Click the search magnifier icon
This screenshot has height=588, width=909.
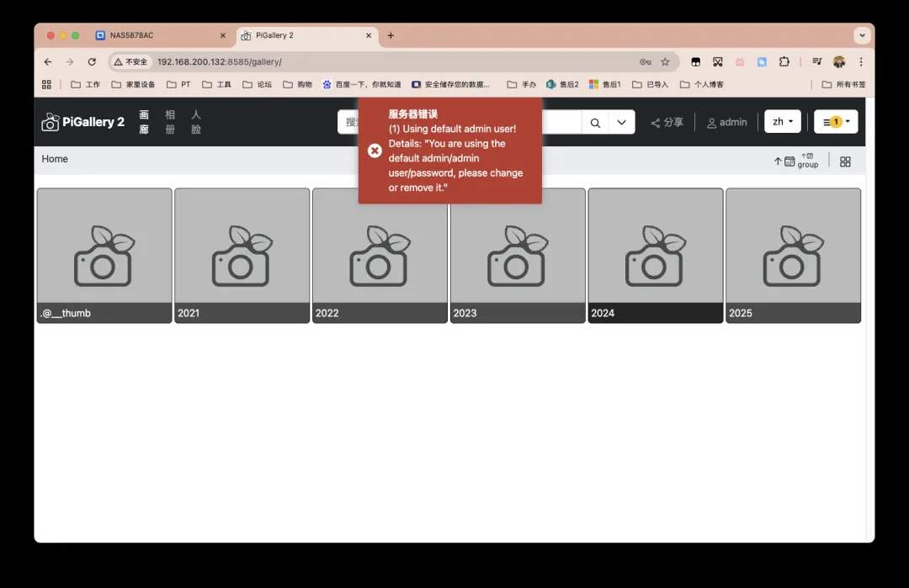(595, 123)
